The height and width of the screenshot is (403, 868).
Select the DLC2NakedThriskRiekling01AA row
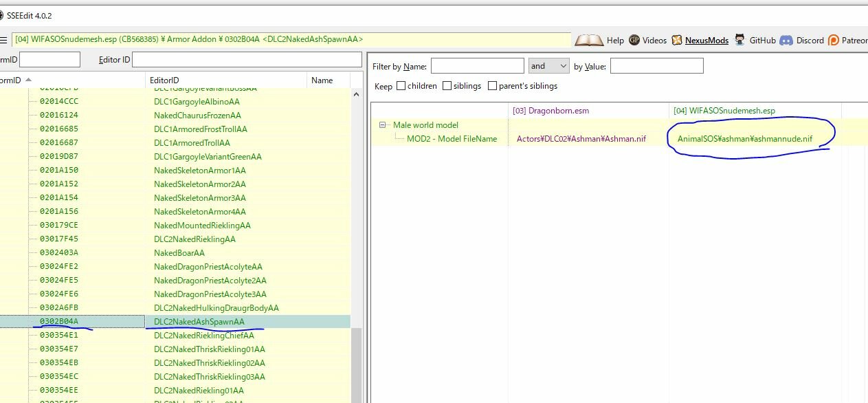[x=175, y=349]
